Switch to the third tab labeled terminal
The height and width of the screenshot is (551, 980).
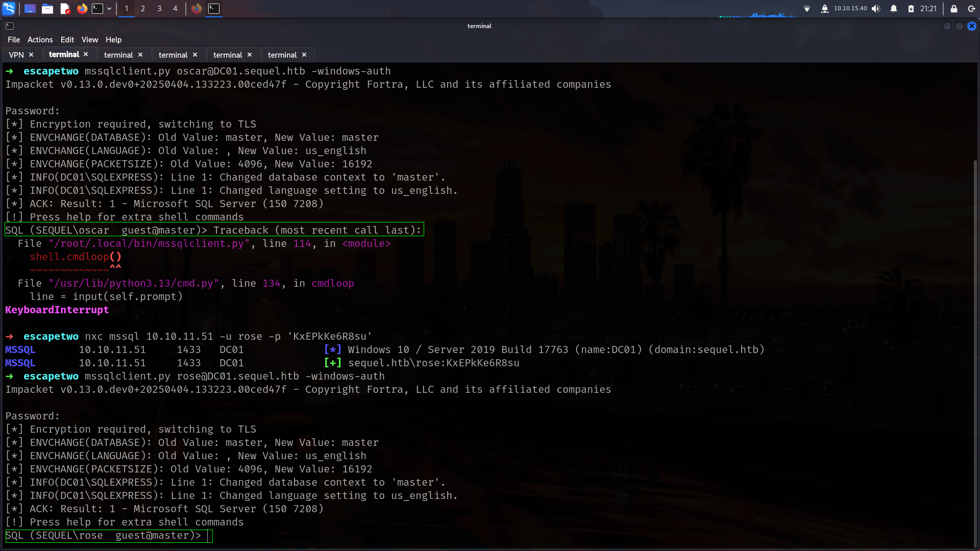coord(118,55)
